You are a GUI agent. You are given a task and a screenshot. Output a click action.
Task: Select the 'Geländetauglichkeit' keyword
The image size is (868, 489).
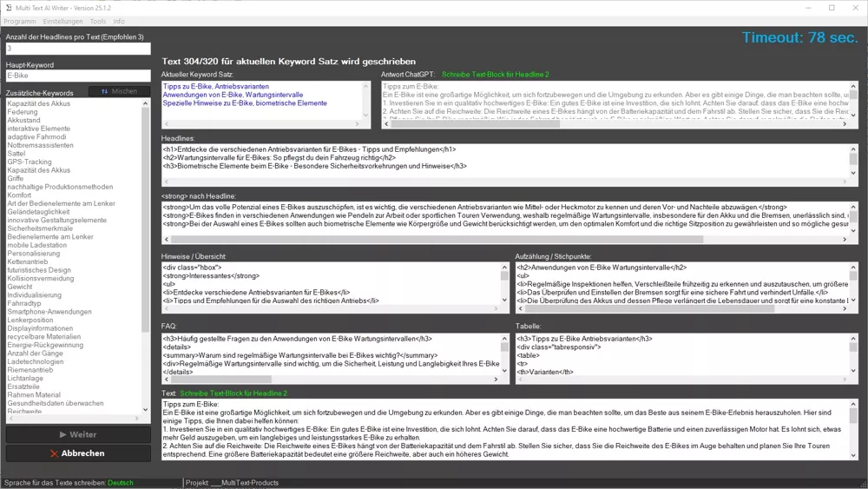[38, 212]
